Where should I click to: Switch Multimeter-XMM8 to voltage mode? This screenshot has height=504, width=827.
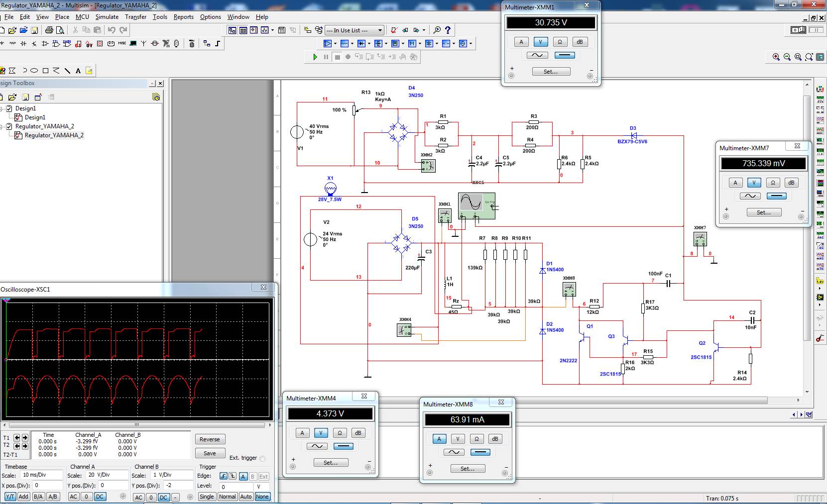click(458, 439)
